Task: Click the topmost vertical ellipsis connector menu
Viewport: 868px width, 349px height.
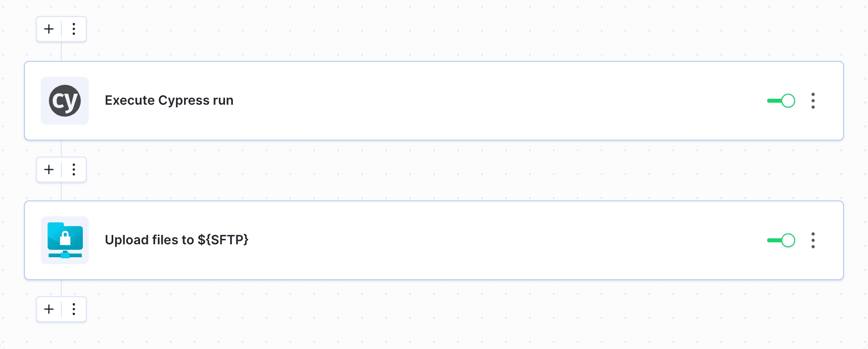Action: pos(74,29)
